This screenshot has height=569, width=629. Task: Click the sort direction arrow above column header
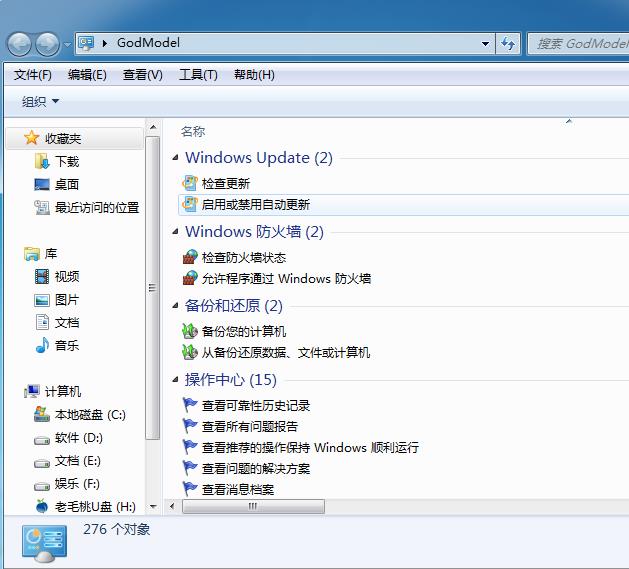click(x=568, y=121)
